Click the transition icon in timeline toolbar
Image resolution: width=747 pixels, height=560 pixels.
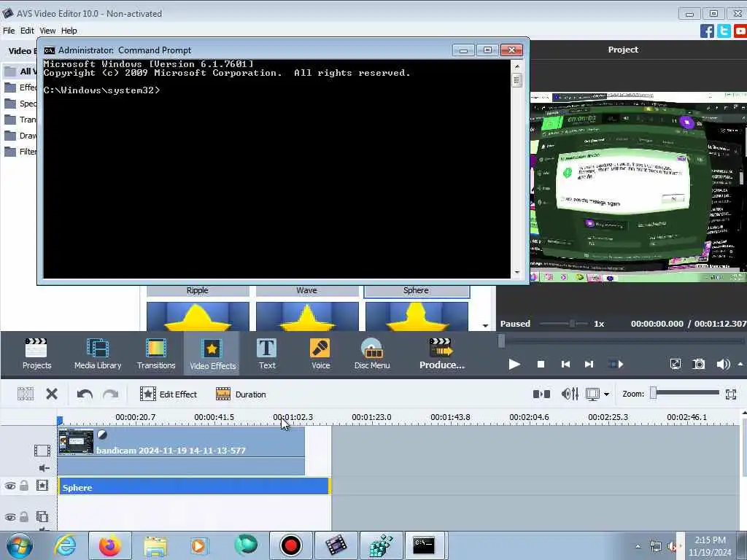[x=541, y=394]
